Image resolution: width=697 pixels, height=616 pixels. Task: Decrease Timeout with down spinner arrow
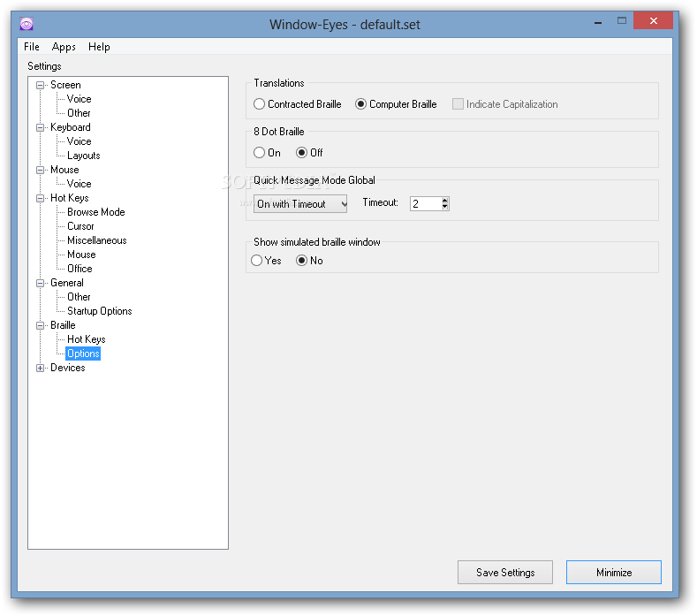tap(445, 207)
